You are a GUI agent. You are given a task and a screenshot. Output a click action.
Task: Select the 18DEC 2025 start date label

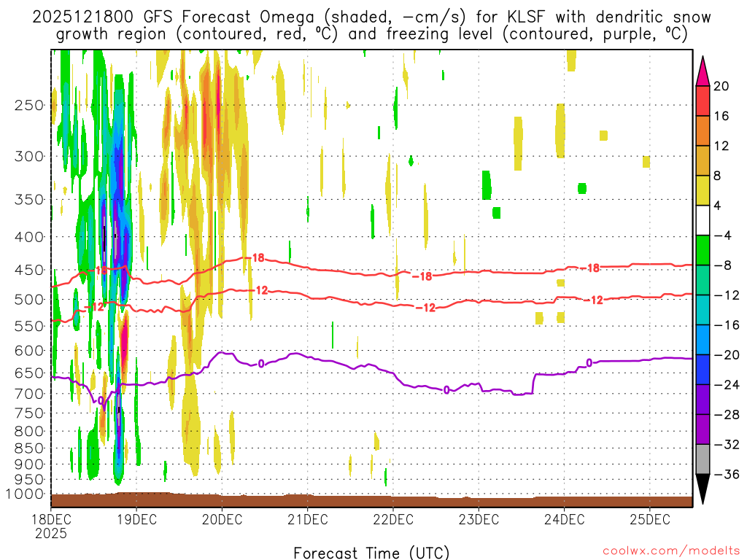(50, 526)
